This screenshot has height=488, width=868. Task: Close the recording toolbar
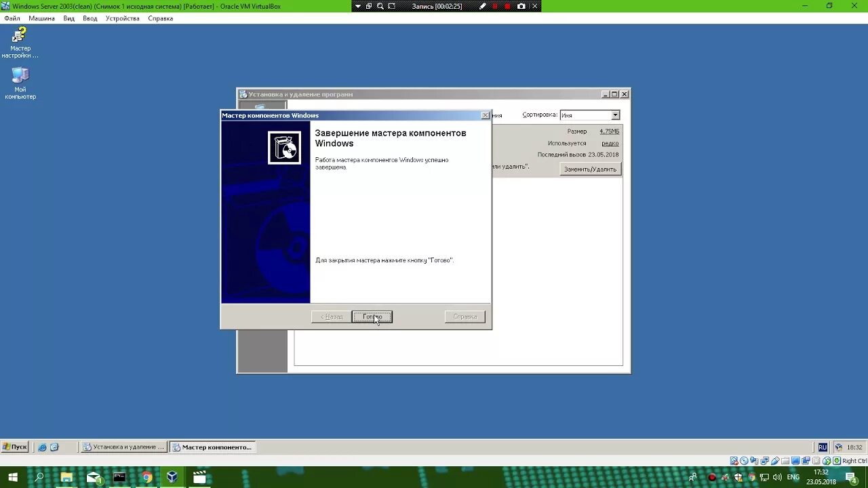pyautogui.click(x=534, y=6)
